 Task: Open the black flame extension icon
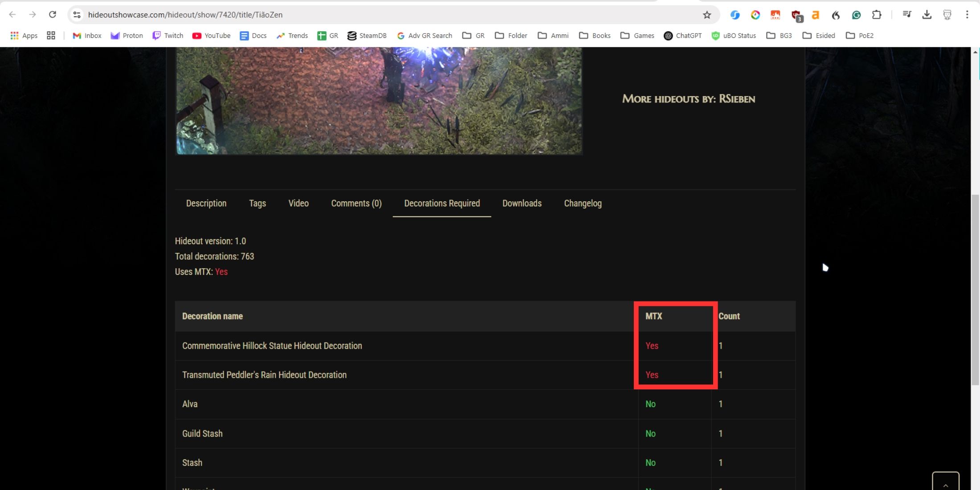(x=836, y=15)
